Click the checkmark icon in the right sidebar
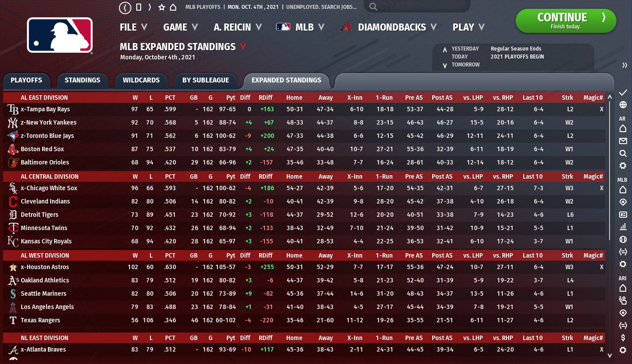The height and width of the screenshot is (364, 632). (623, 92)
